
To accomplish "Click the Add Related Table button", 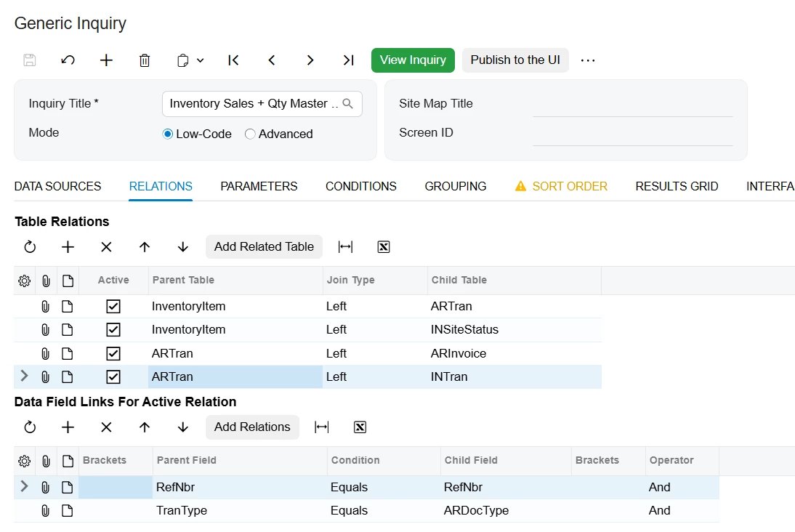I will coord(264,246).
